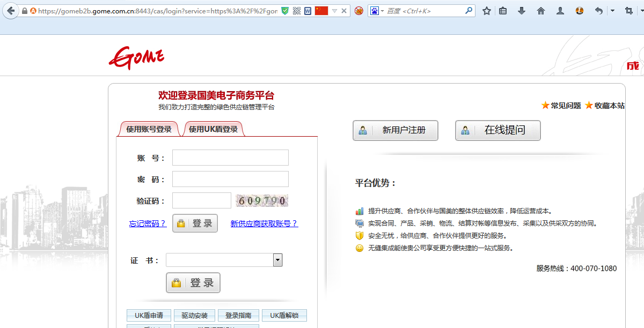Click the 验证码 input field
The height and width of the screenshot is (328, 644).
coord(202,200)
